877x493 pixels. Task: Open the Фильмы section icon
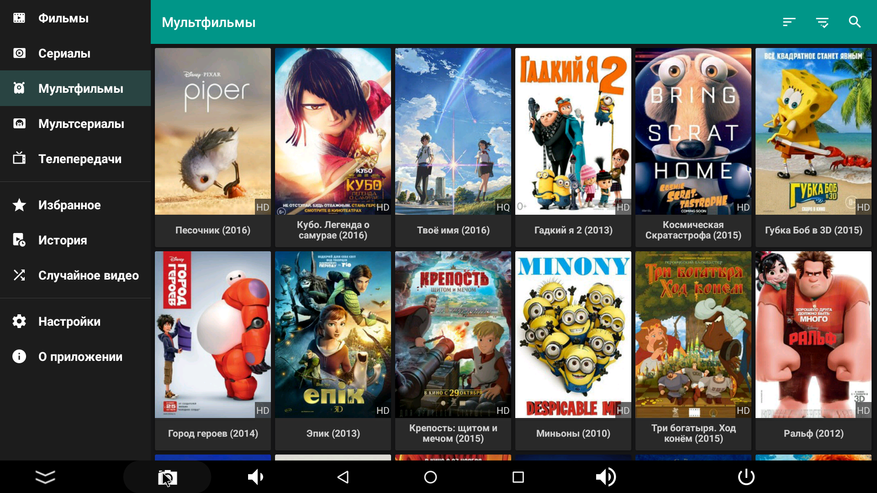pos(19,18)
